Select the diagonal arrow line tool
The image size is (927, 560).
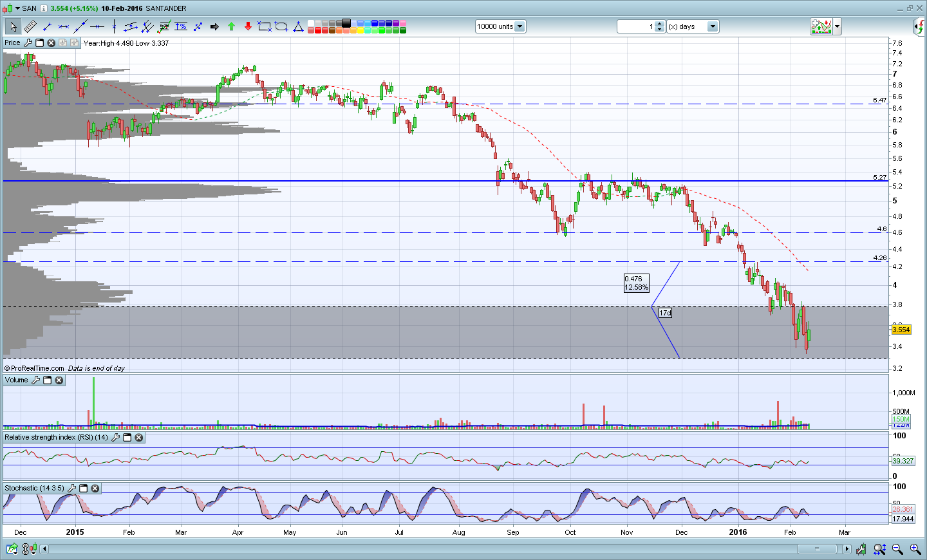pyautogui.click(x=198, y=26)
